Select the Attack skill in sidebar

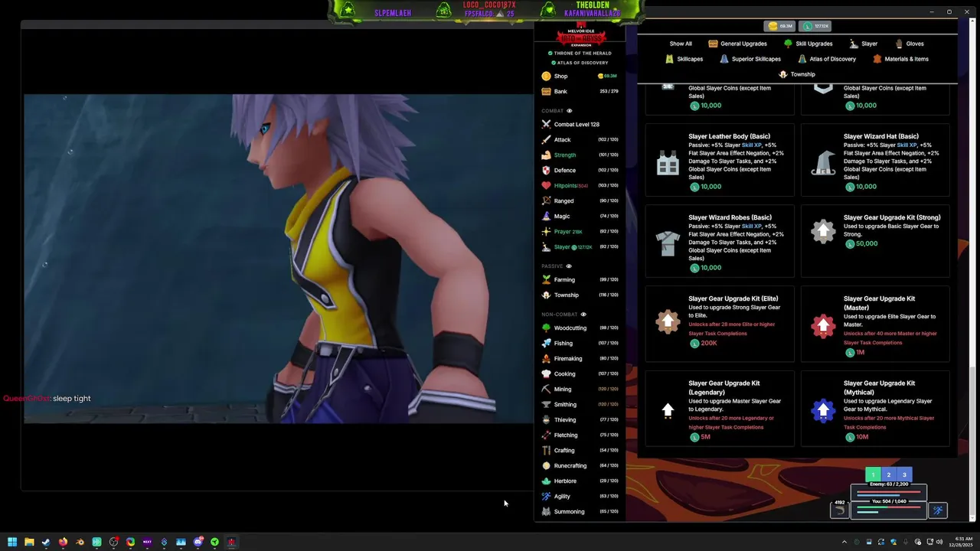pos(580,139)
